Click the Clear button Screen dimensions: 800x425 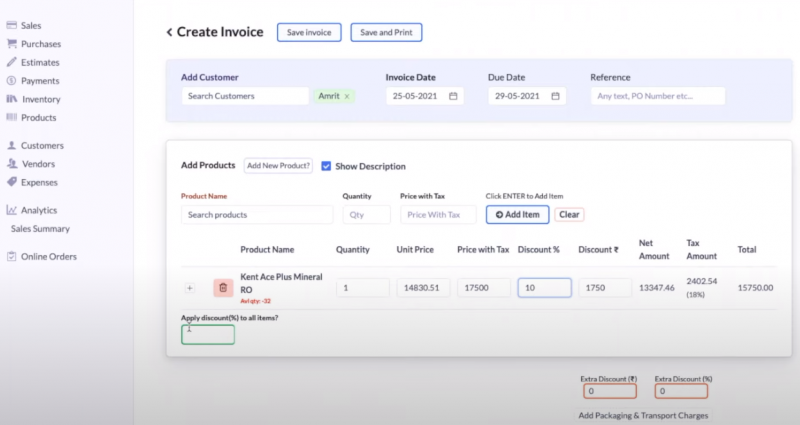click(569, 215)
